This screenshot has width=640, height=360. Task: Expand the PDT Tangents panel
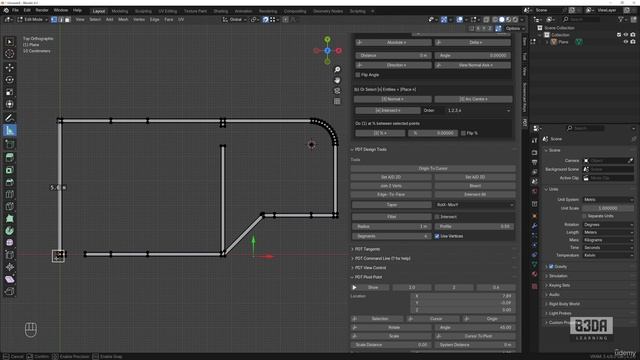point(367,249)
